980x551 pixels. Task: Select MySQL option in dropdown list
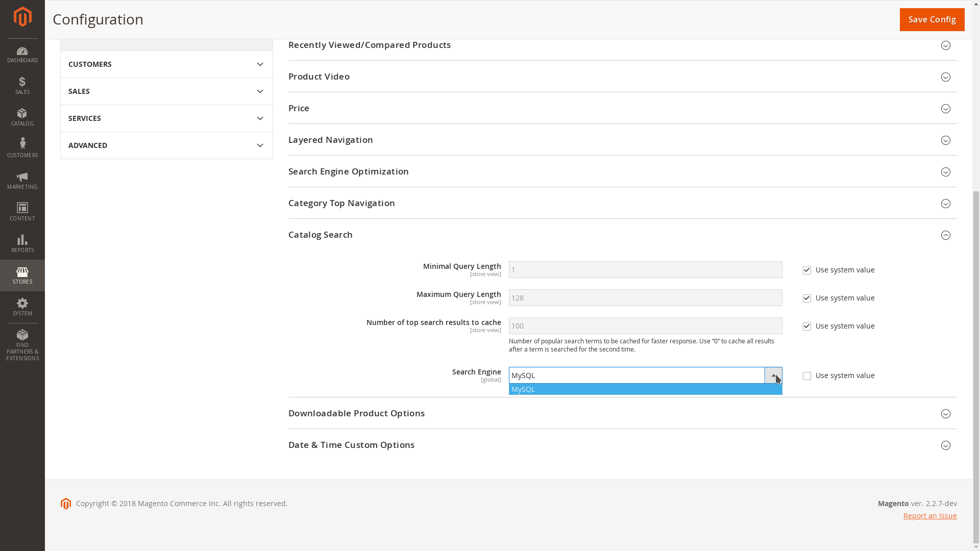[645, 389]
